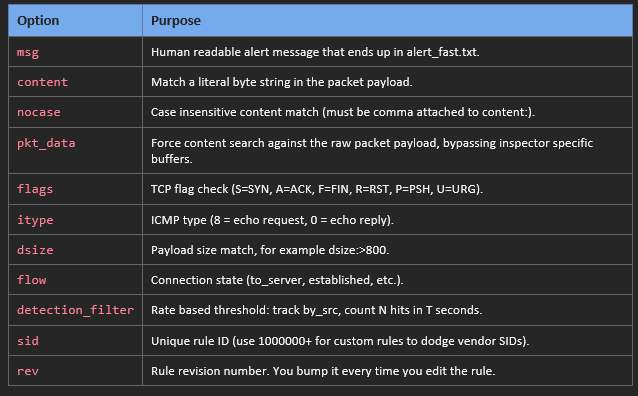Click the 'rev' option name
The height and width of the screenshot is (396, 638).
coord(28,371)
